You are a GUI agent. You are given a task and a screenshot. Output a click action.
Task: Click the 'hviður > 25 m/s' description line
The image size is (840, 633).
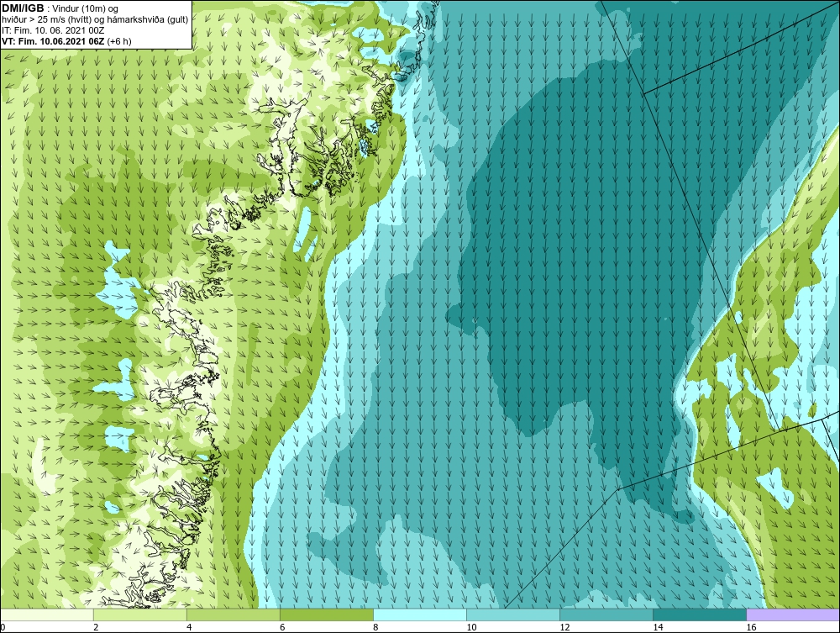[95, 20]
